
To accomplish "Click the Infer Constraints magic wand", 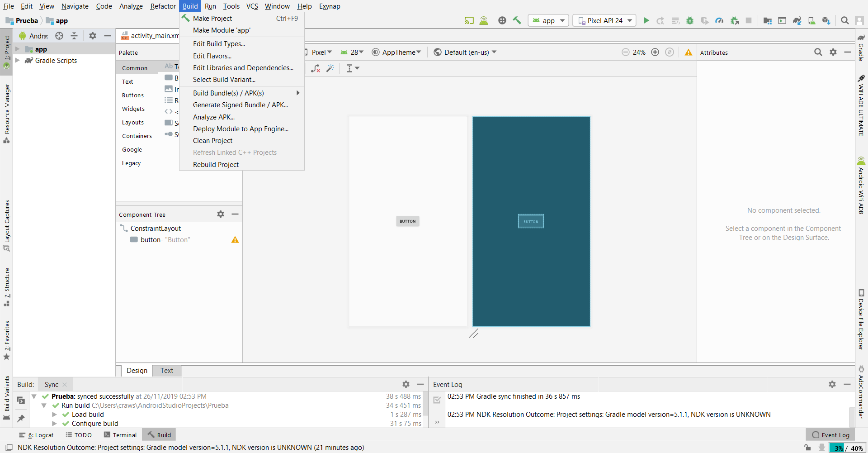I will point(330,68).
